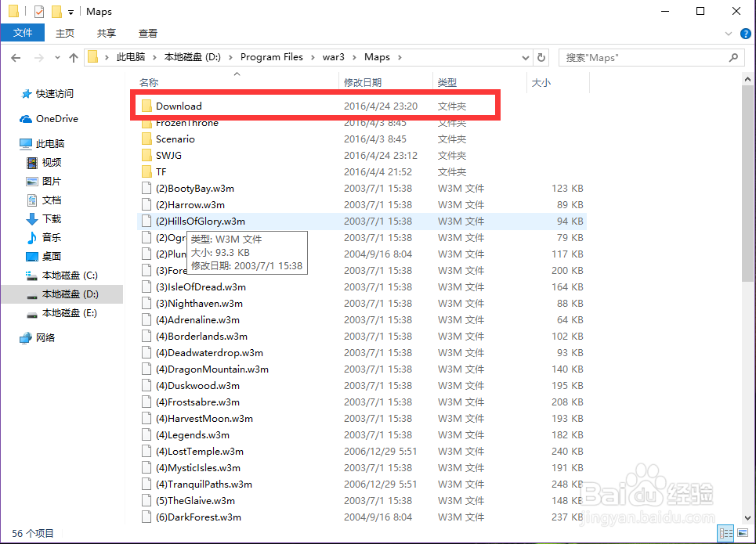Open the 视频 folder in navigation pane
Image resolution: width=756 pixels, height=544 pixels.
coord(43,162)
